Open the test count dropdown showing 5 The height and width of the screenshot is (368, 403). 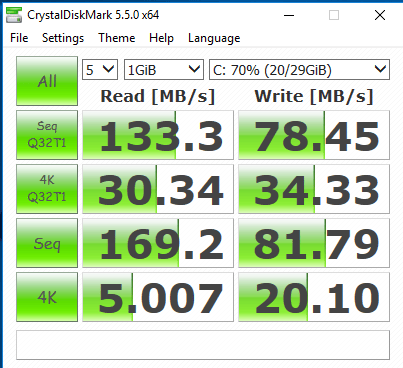(100, 70)
